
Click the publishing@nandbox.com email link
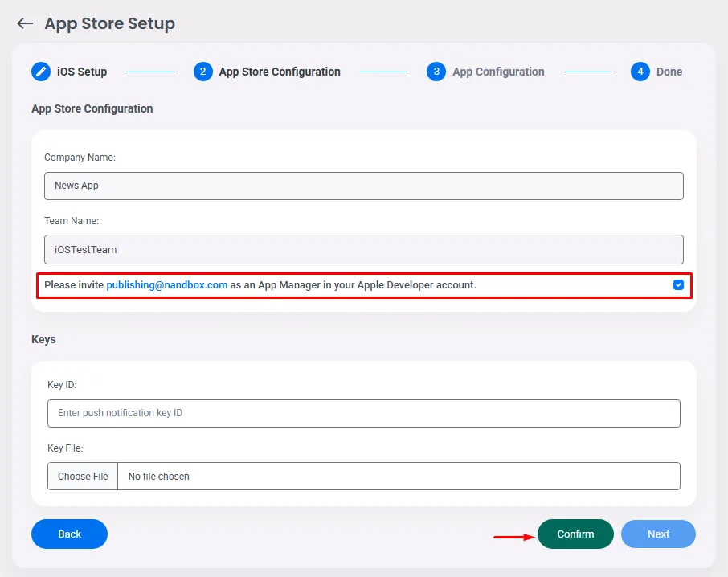click(167, 284)
